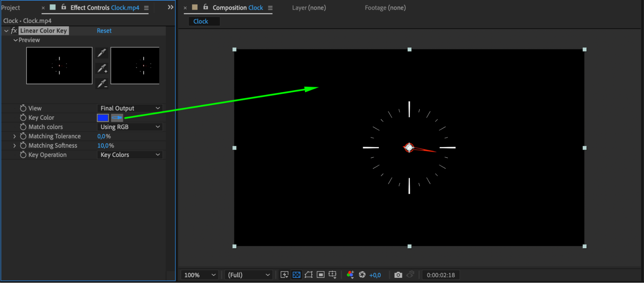Image resolution: width=644 pixels, height=283 pixels.
Task: Enable the Matching Tolerance stopwatch
Action: tap(23, 137)
